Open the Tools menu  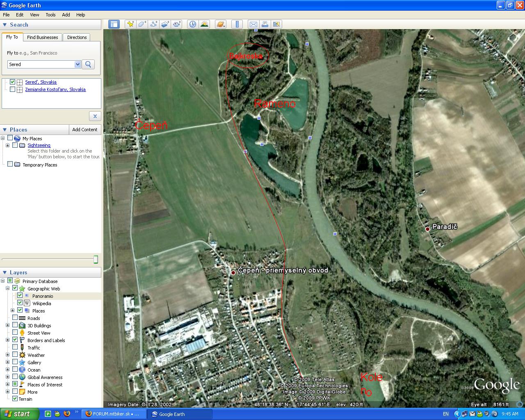point(50,15)
